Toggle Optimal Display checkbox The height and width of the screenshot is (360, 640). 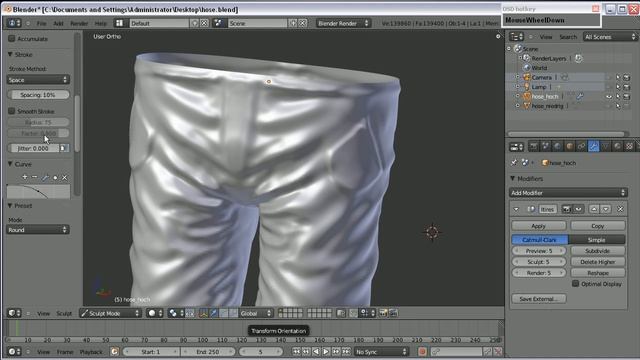pos(576,283)
